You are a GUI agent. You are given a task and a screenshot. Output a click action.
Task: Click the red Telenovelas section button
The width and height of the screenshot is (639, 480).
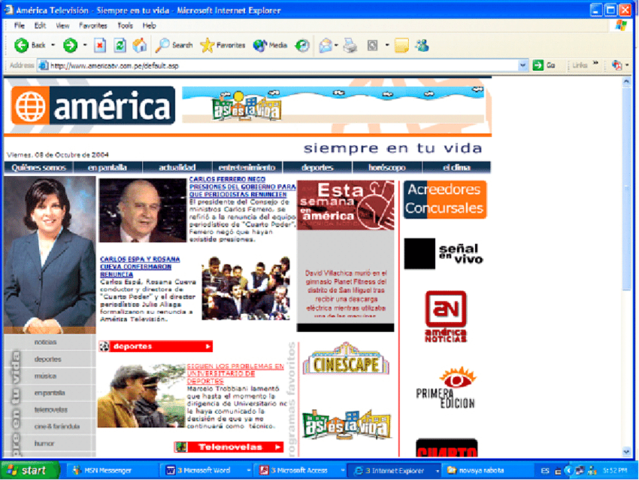pos(229,447)
